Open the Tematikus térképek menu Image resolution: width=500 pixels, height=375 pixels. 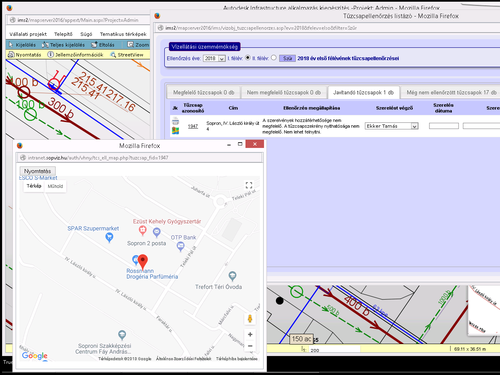tap(123, 34)
